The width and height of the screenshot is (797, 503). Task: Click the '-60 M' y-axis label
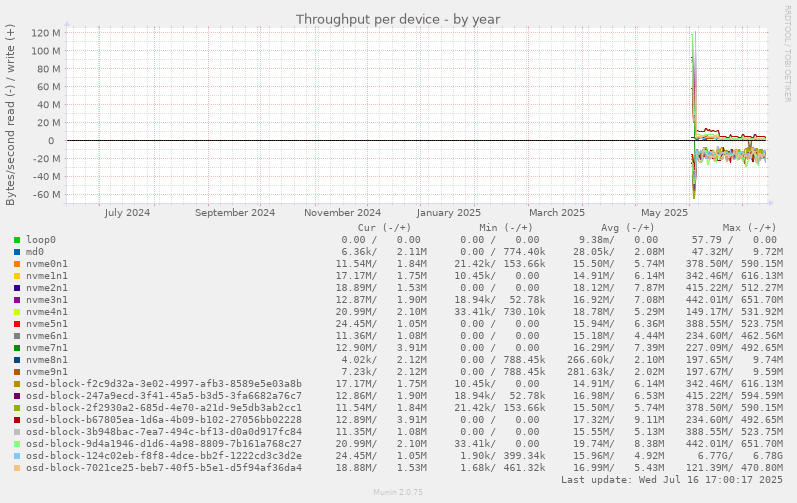[46, 195]
